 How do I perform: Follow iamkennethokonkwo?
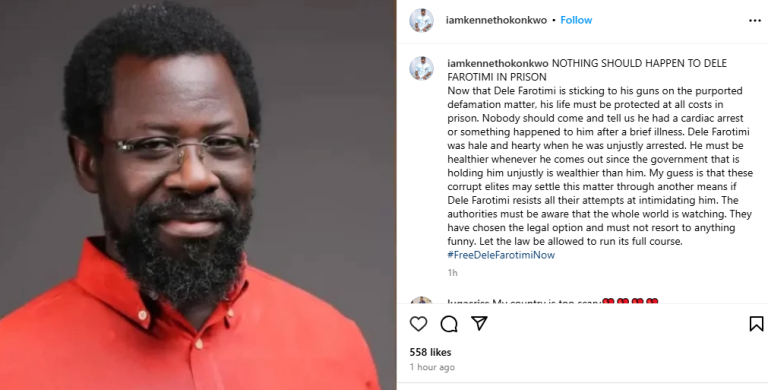tap(576, 20)
